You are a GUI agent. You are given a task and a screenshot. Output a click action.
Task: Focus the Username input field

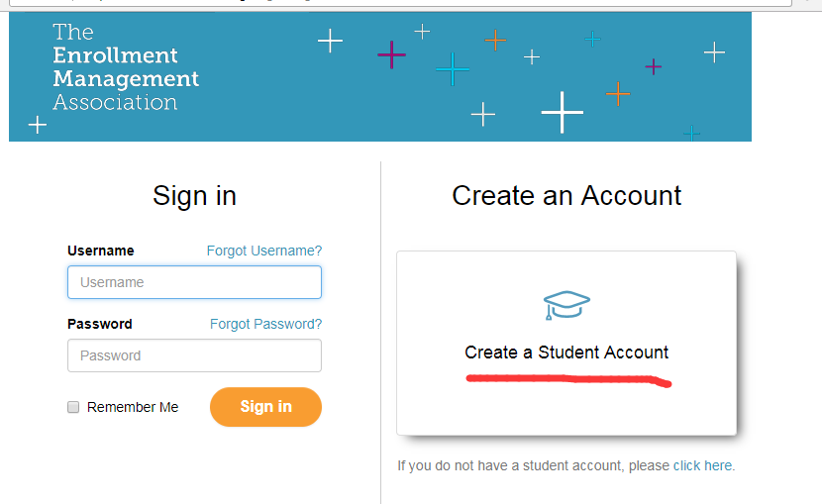pos(194,282)
